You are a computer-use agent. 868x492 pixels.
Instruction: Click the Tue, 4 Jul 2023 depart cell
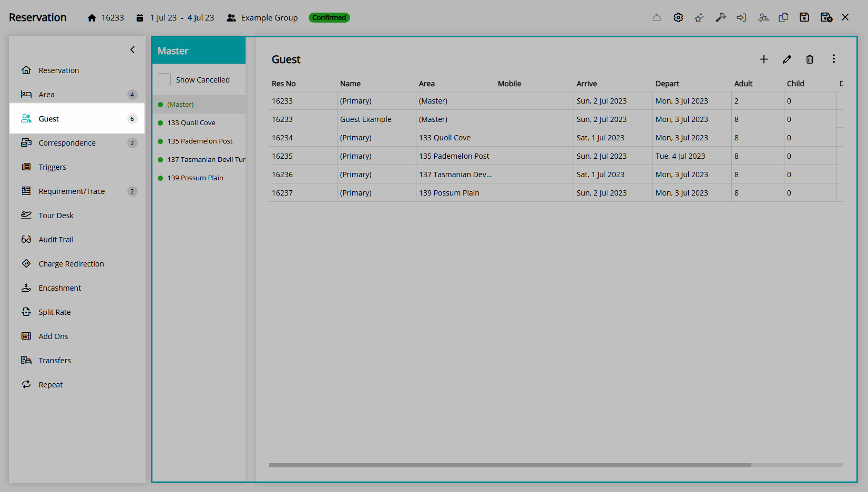(692, 156)
